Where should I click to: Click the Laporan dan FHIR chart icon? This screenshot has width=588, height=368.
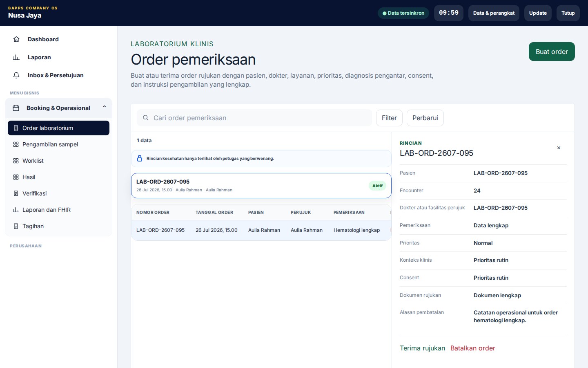(16, 210)
